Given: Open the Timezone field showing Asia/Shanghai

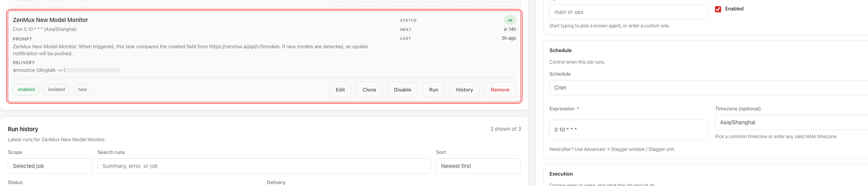Looking at the screenshot, I should (790, 122).
